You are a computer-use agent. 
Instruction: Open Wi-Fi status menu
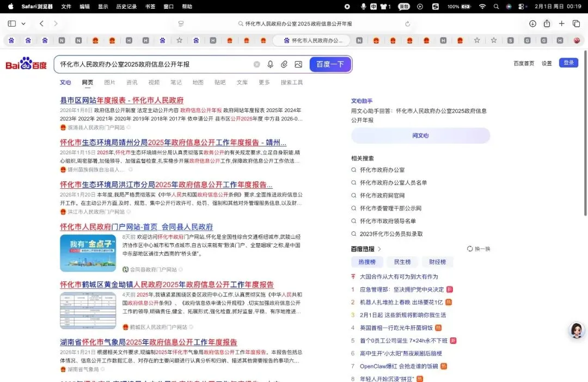(482, 7)
